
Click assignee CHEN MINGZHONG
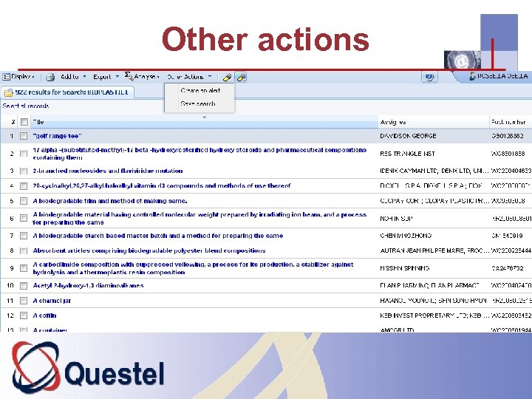pos(406,236)
